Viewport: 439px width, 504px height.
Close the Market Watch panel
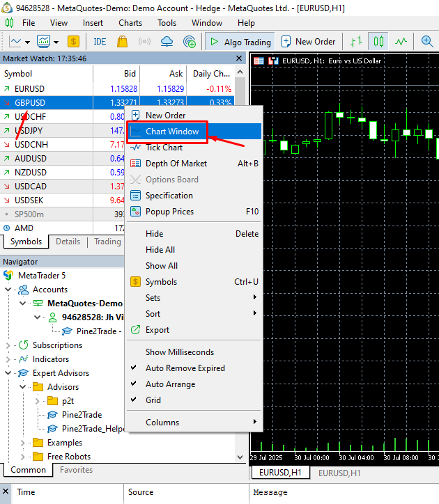239,58
